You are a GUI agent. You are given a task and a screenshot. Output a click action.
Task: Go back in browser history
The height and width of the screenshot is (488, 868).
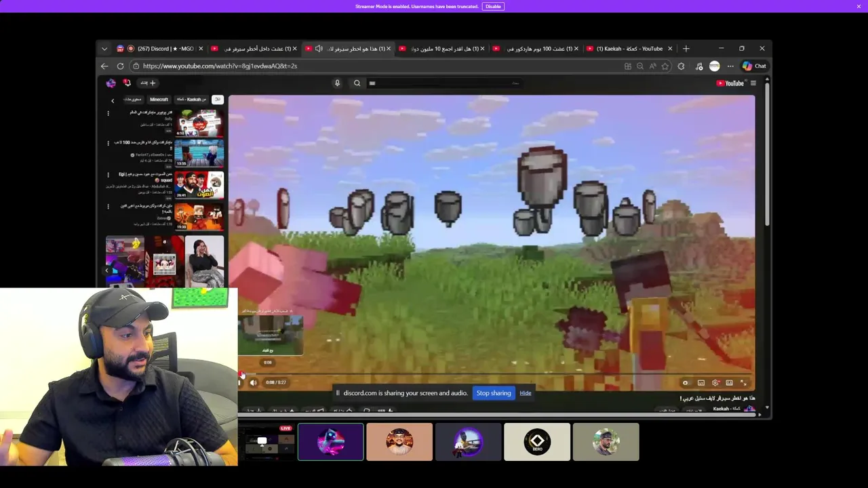pos(104,66)
